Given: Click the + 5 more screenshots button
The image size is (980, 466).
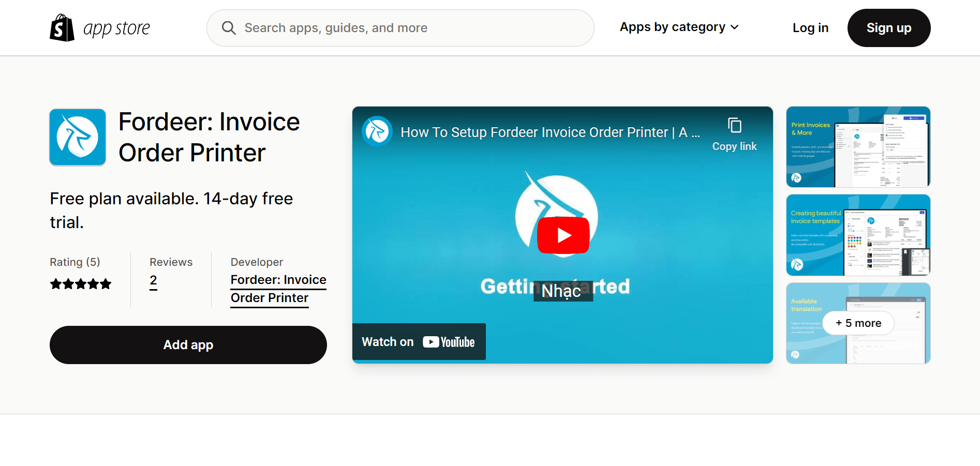Looking at the screenshot, I should point(858,323).
